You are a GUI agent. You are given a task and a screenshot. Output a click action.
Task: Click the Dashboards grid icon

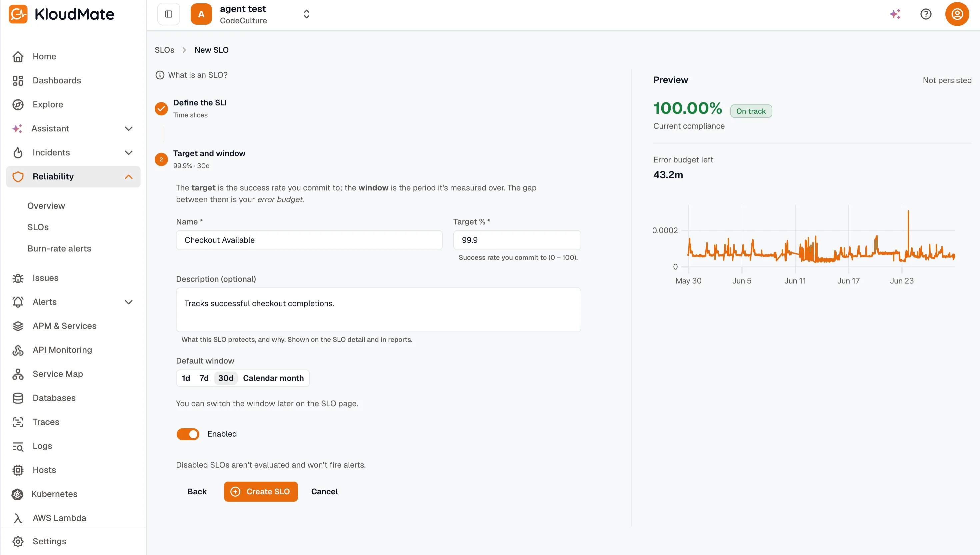coord(18,80)
